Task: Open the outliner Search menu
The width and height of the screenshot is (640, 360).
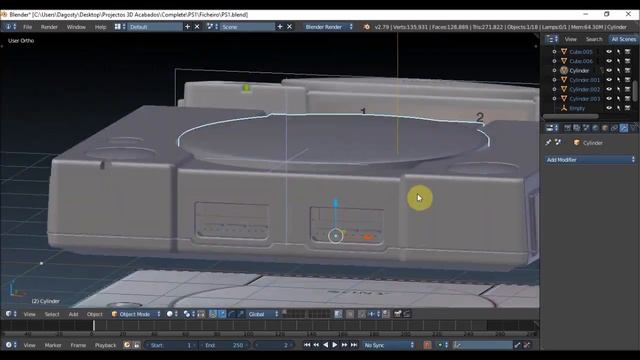Action: 594,39
